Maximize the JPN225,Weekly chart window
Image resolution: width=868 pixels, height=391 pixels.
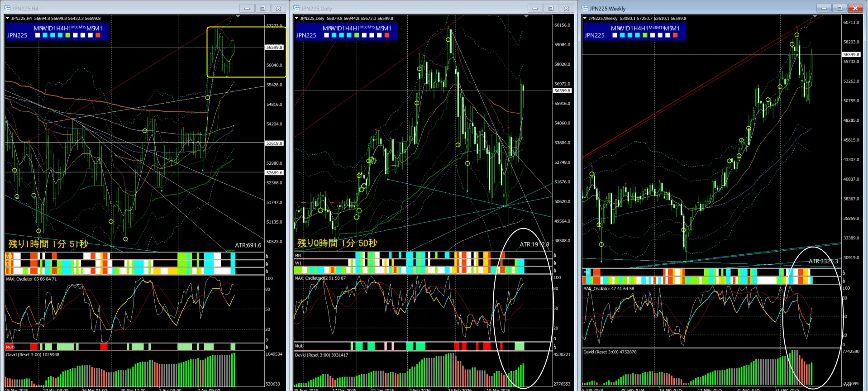coord(839,8)
